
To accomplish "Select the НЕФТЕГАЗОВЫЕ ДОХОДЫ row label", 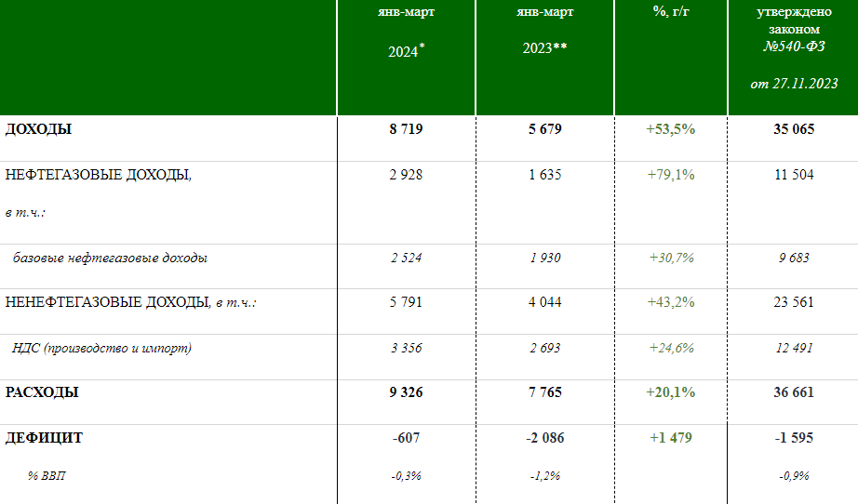I will [x=98, y=175].
